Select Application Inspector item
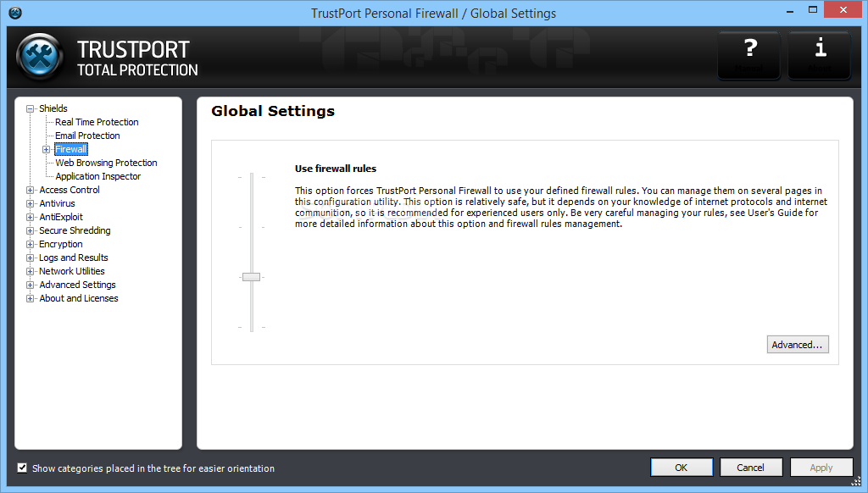 [x=98, y=176]
